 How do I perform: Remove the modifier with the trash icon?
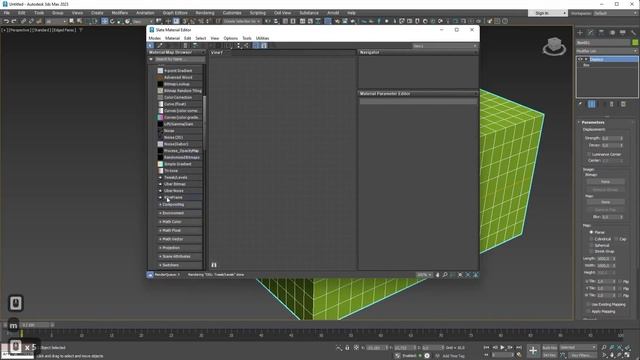point(611,104)
